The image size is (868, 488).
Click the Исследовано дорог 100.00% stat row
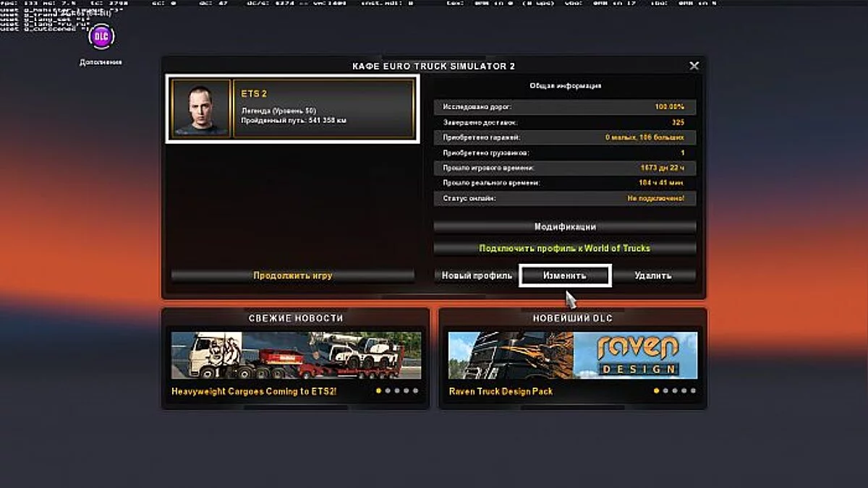(564, 107)
